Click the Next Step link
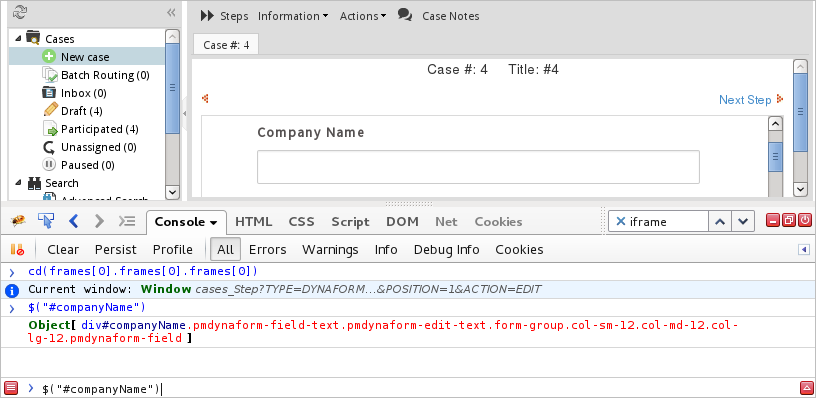The width and height of the screenshot is (816, 398). tap(745, 99)
